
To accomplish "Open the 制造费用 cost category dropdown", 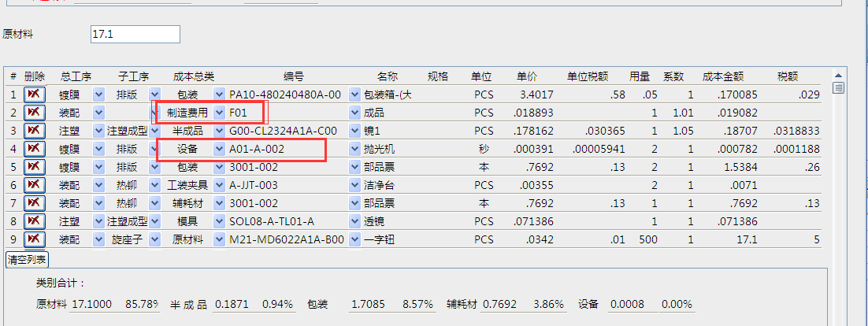I will tap(219, 113).
